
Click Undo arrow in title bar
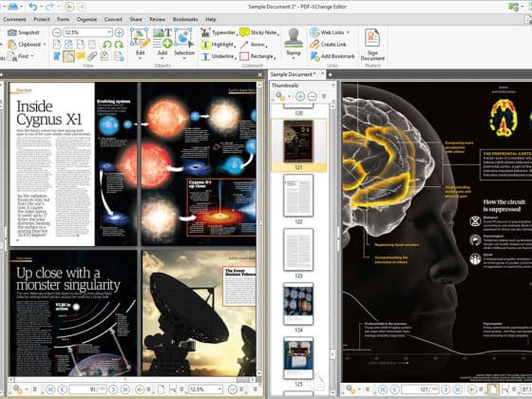point(33,7)
